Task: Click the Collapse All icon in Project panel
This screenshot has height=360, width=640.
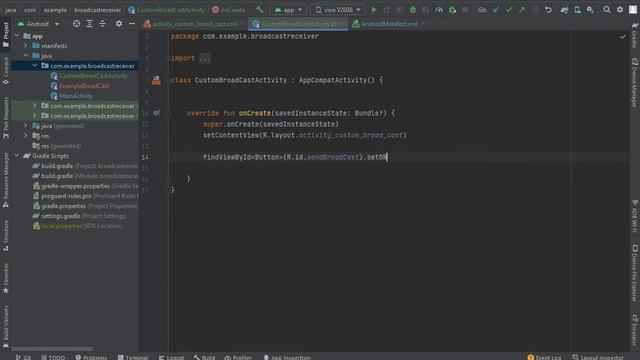Action: pos(102,24)
